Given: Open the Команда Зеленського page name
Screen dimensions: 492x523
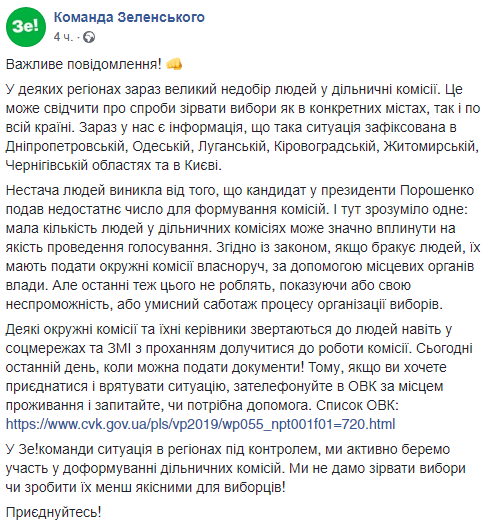Looking at the screenshot, I should tap(129, 17).
